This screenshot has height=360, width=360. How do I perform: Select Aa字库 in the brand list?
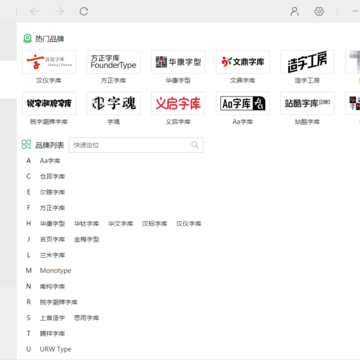(50, 161)
